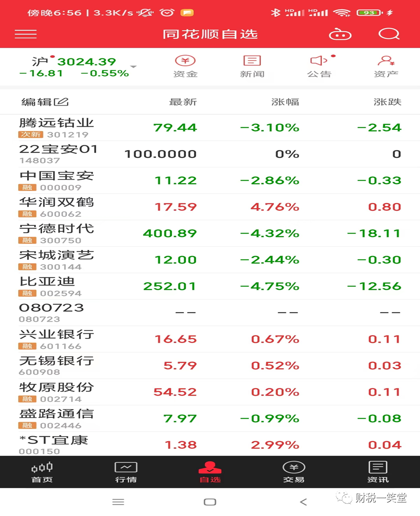Tap the 融 tag beside 300750

(27, 240)
